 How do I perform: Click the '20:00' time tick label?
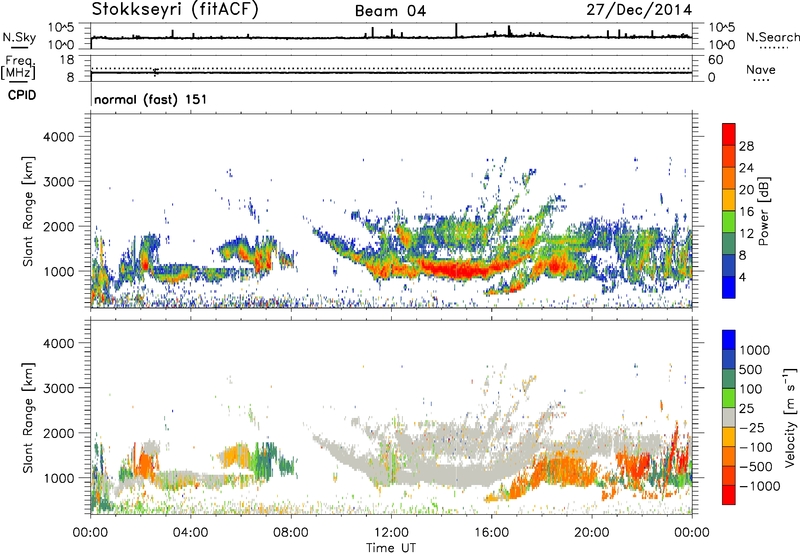[x=592, y=533]
